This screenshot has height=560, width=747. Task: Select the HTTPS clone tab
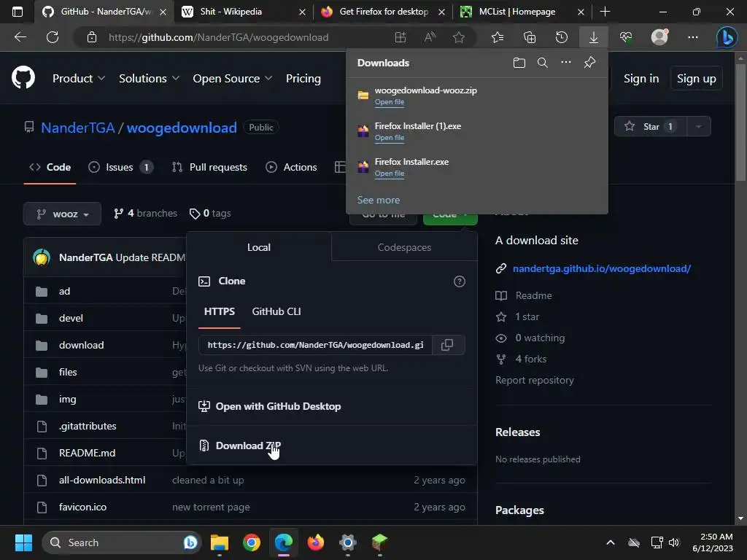[219, 311]
